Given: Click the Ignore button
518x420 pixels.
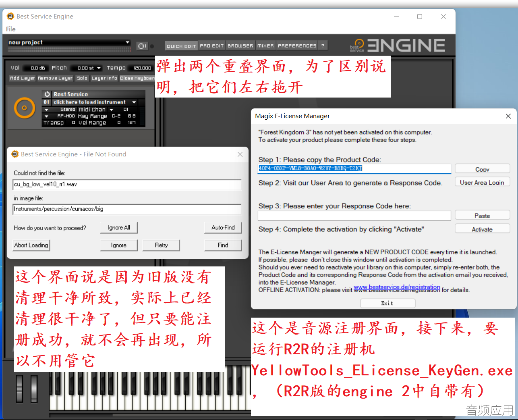Looking at the screenshot, I should [x=119, y=245].
